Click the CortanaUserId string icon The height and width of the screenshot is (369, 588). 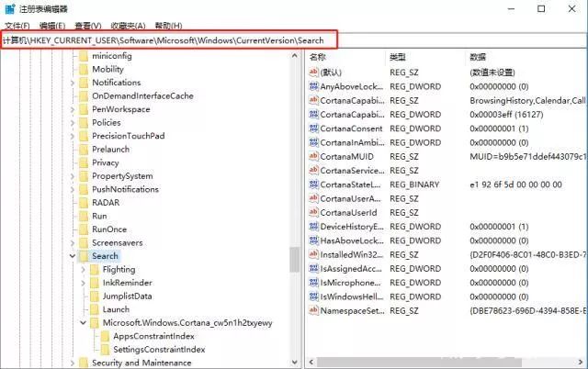click(313, 212)
